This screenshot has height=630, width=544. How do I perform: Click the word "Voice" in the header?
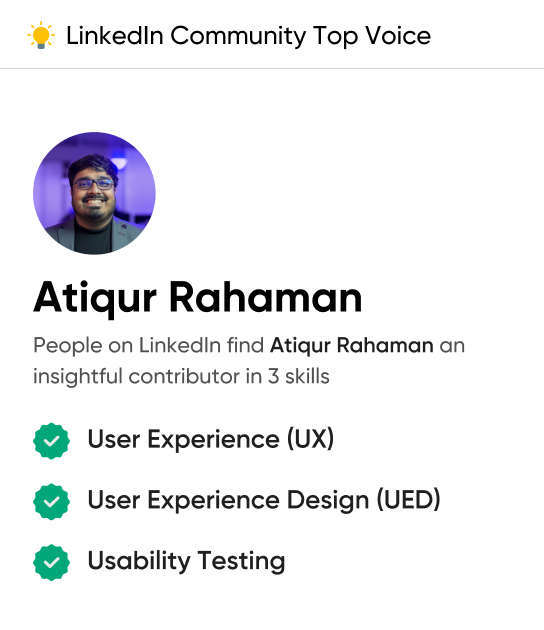[x=398, y=36]
